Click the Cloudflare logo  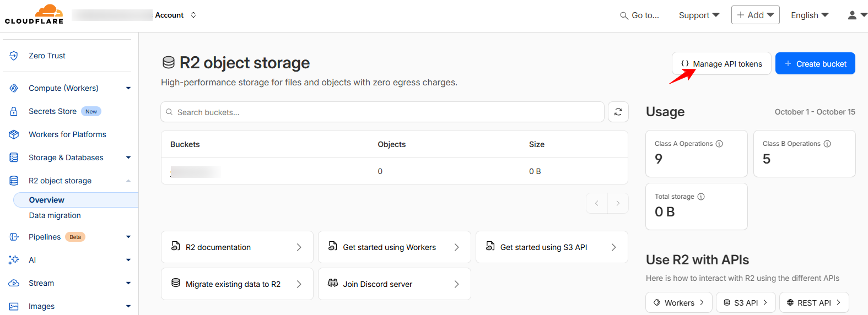tap(34, 14)
